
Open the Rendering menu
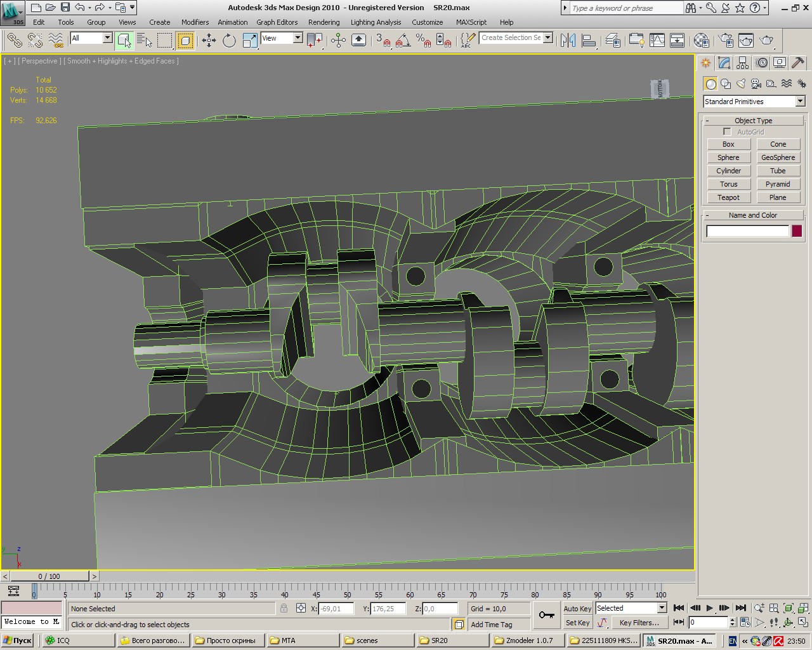pos(324,22)
